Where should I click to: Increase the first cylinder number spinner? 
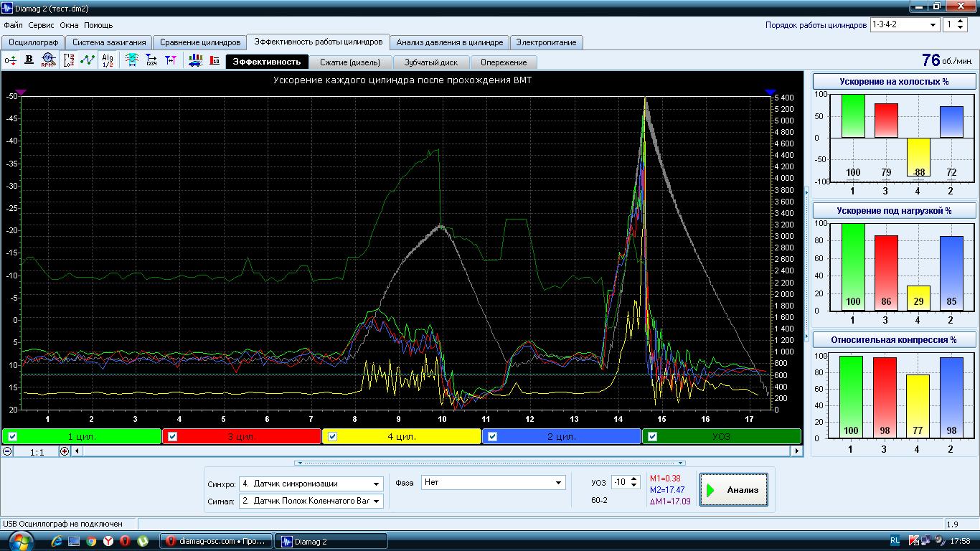961,22
